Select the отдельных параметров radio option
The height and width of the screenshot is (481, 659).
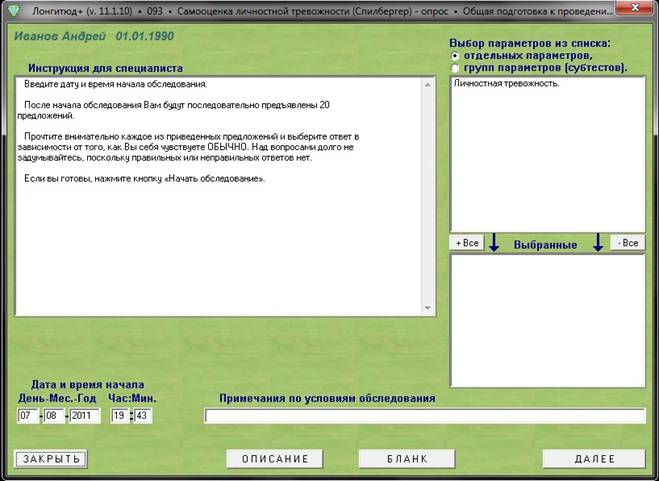[x=455, y=56]
